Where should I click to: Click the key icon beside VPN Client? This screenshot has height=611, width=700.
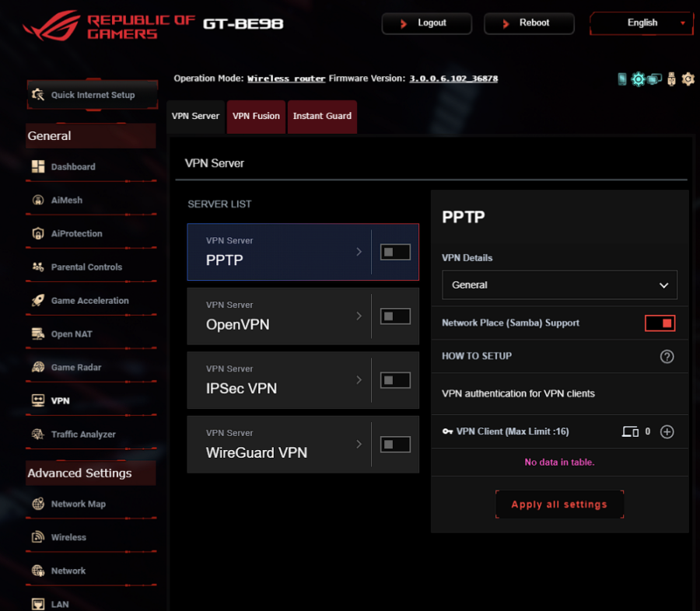point(447,431)
